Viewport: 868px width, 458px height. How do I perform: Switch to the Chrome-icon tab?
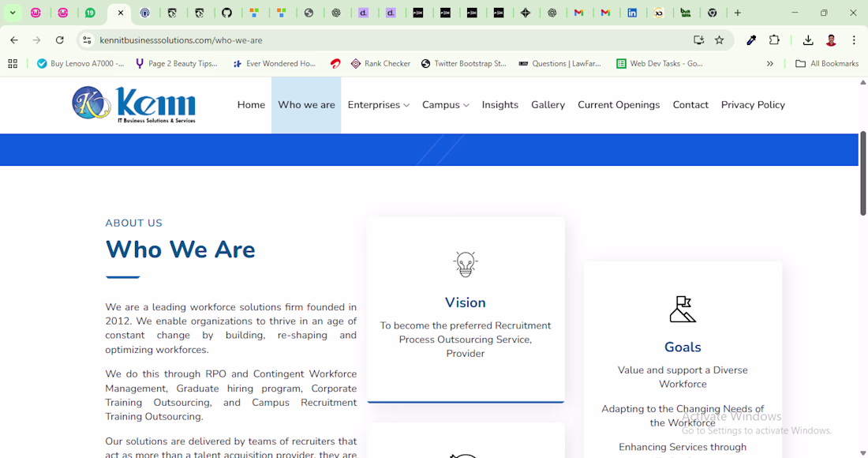click(713, 13)
